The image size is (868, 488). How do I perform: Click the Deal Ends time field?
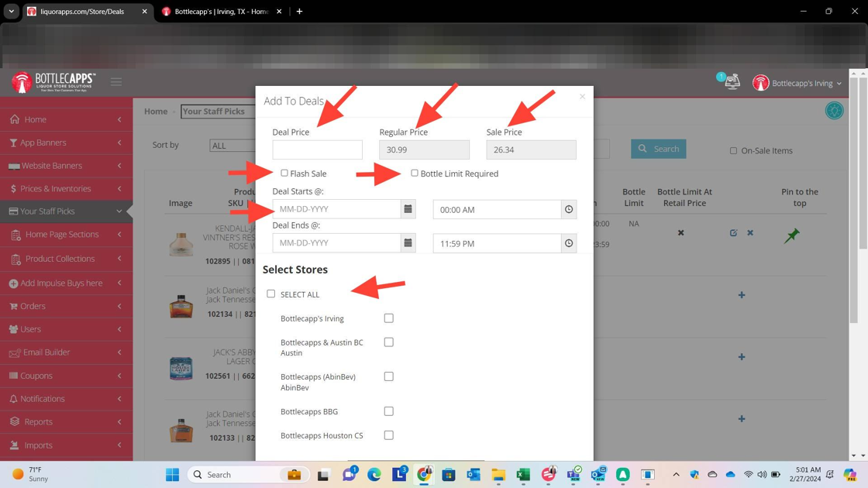(497, 243)
